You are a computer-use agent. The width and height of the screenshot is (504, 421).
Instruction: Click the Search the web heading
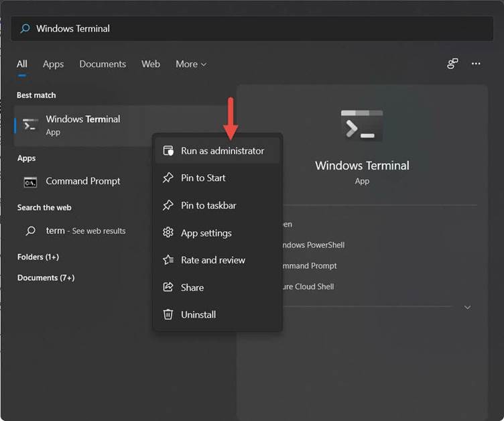point(44,207)
